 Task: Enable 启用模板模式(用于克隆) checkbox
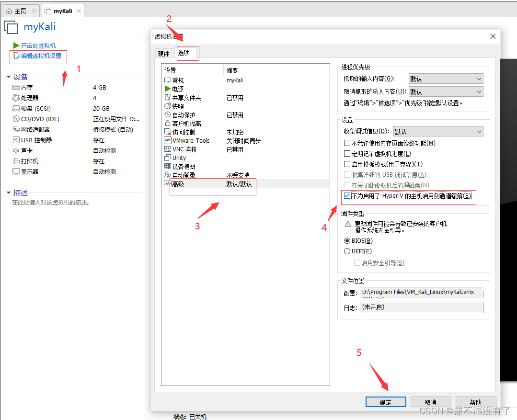tap(347, 164)
